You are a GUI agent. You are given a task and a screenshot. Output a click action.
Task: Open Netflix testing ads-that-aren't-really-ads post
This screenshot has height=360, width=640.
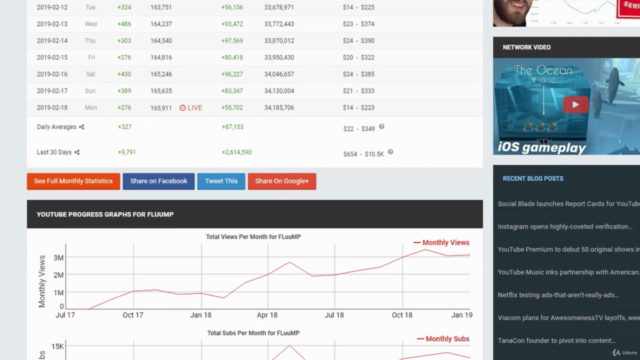(x=558, y=295)
